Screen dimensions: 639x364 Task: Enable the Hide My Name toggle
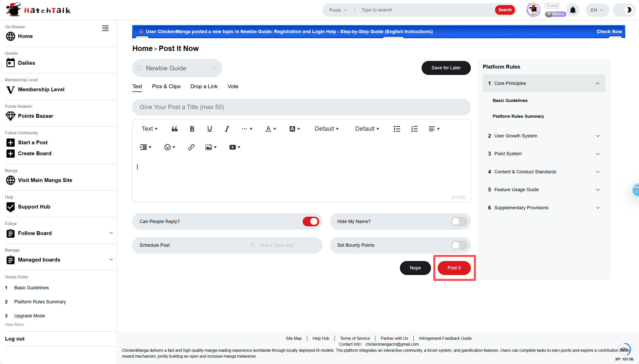click(x=459, y=222)
